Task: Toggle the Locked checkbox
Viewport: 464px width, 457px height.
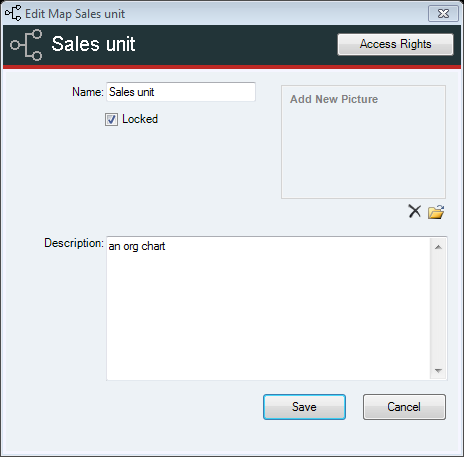Action: click(111, 119)
